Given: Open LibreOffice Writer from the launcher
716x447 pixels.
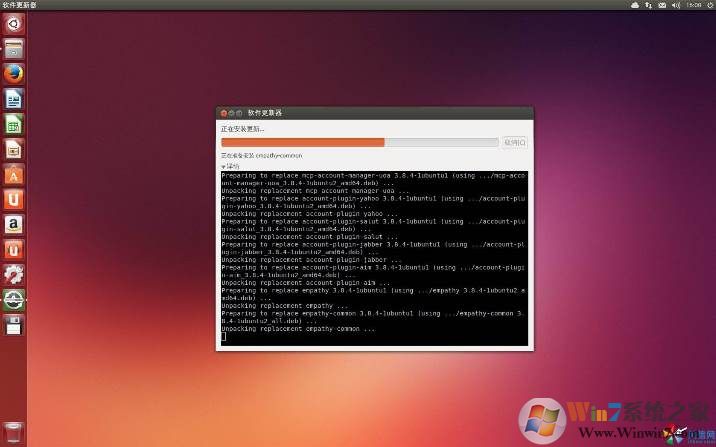Looking at the screenshot, I should [x=14, y=99].
